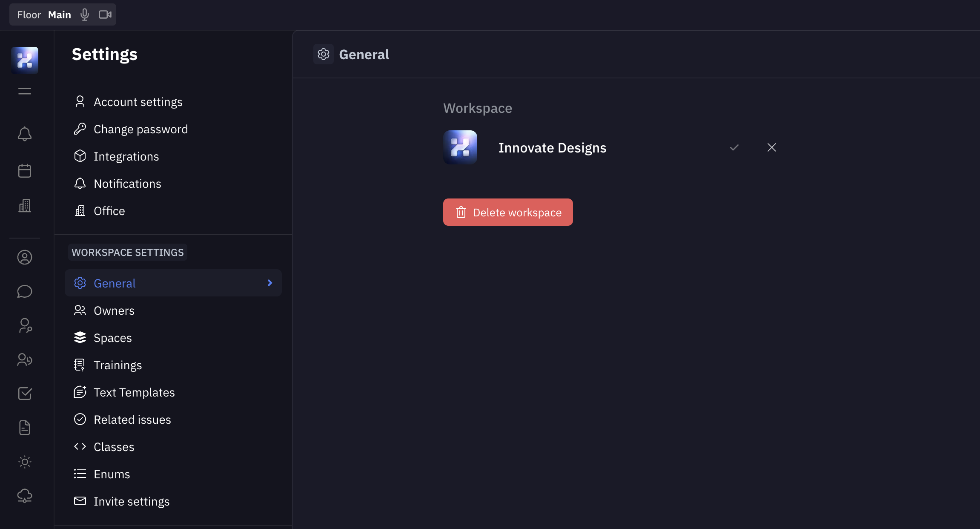The height and width of the screenshot is (529, 980).
Task: Open chat bubble icon in sidebar
Action: (x=25, y=292)
